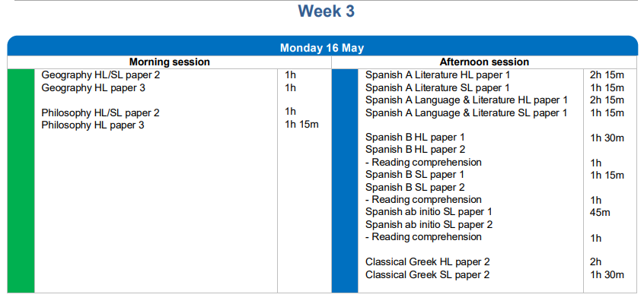The height and width of the screenshot is (304, 644).
Task: Select Geography HL/SL paper 2 entry
Action: [x=100, y=75]
